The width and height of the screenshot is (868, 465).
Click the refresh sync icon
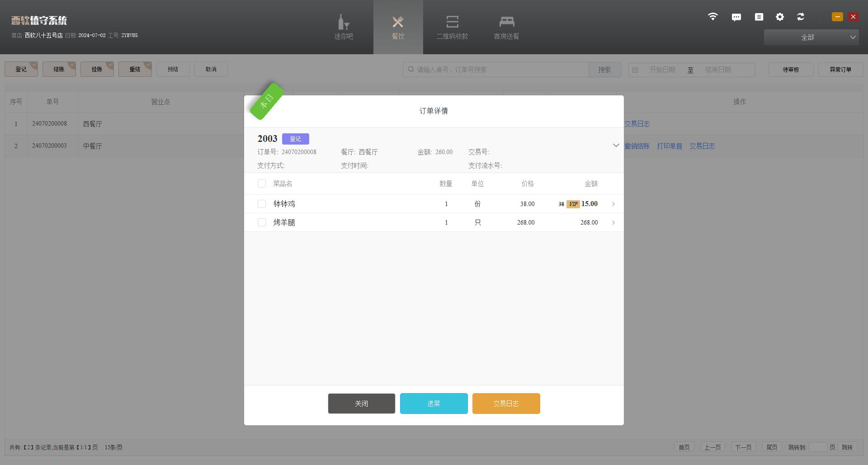[801, 17]
